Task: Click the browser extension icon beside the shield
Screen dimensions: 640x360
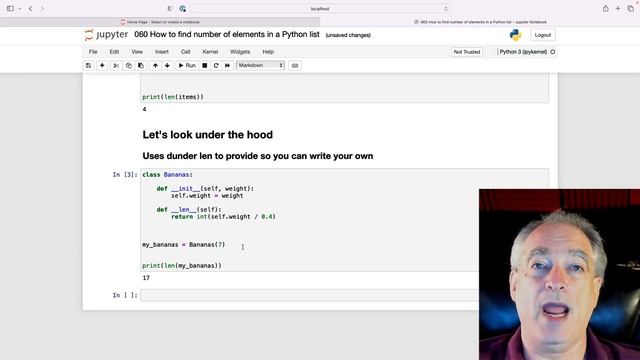Action: click(x=182, y=9)
